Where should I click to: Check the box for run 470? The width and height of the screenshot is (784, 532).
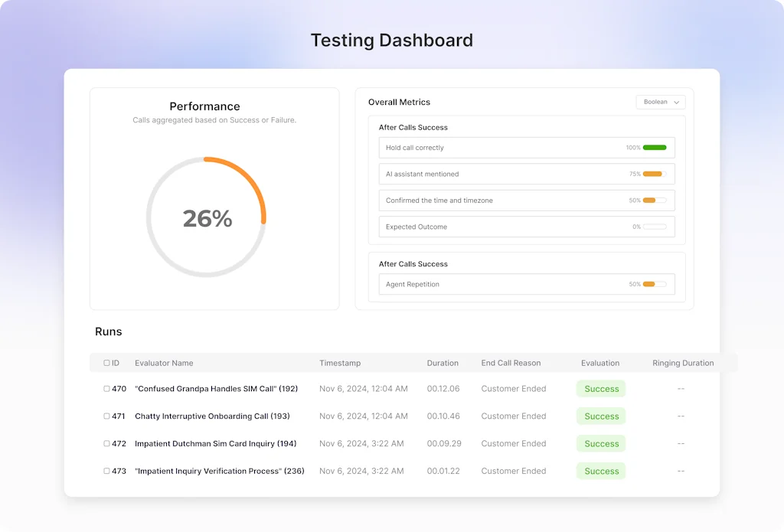(106, 389)
